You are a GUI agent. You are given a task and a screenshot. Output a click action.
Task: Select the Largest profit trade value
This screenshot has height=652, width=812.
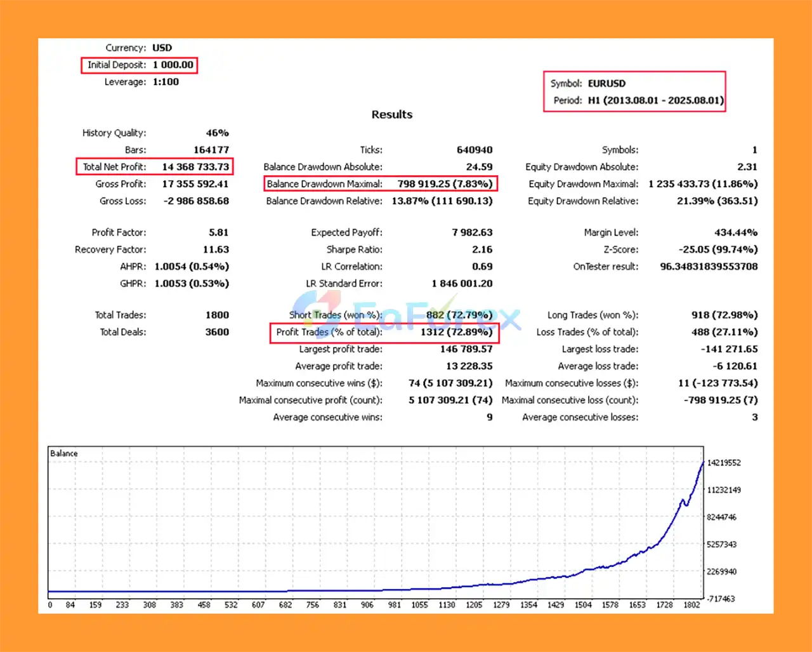[x=466, y=349]
